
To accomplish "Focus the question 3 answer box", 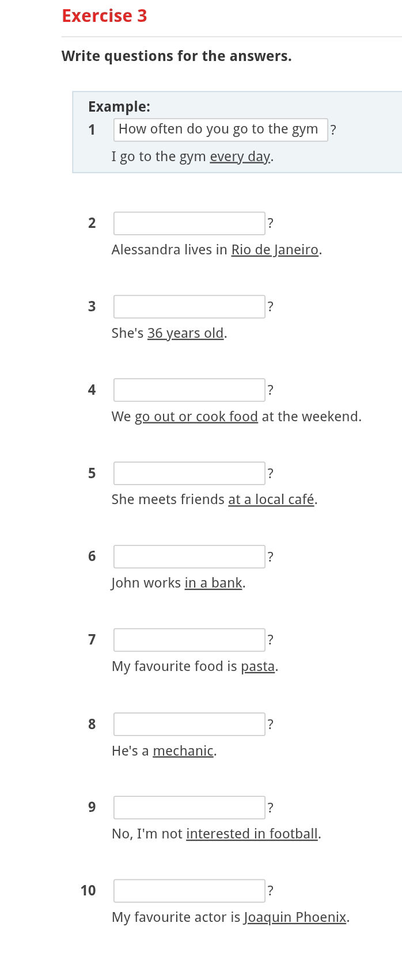I will pyautogui.click(x=189, y=307).
